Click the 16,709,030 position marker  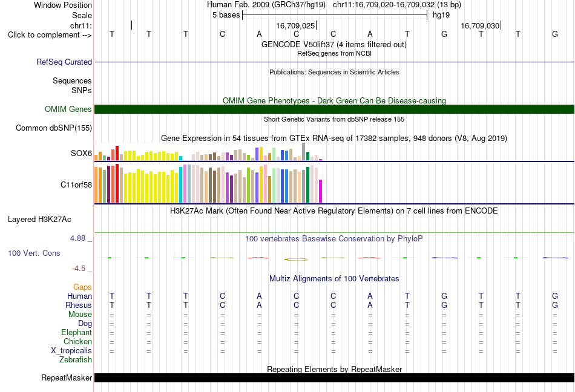[480, 25]
